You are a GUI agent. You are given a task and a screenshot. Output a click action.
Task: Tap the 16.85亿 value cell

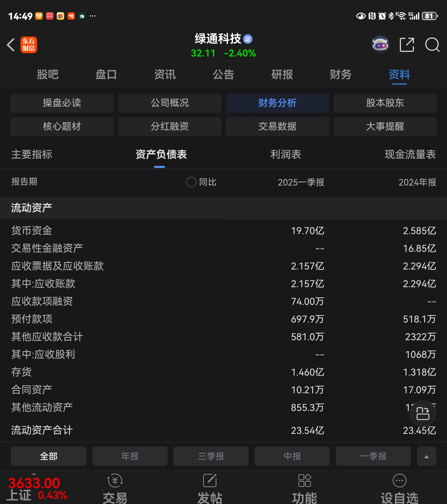click(419, 249)
